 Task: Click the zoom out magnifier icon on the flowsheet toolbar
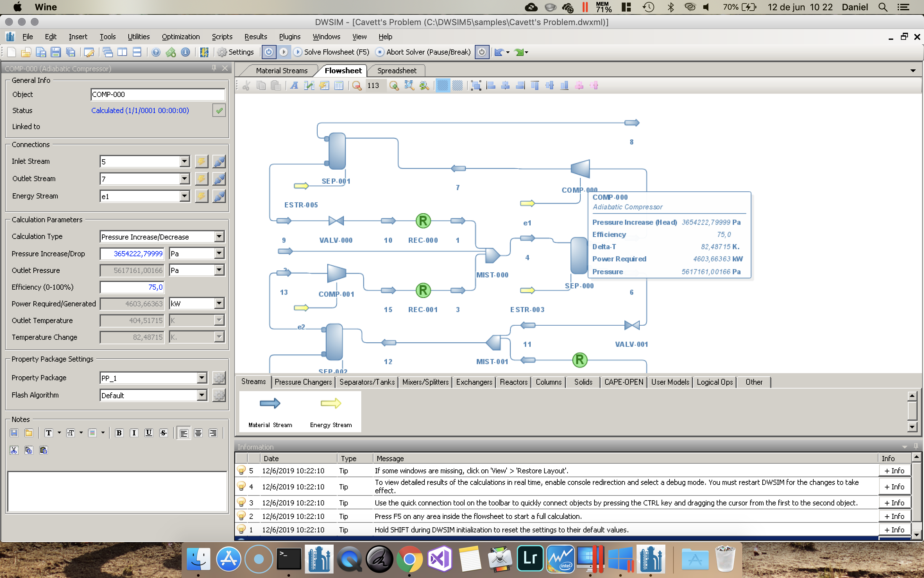click(357, 86)
